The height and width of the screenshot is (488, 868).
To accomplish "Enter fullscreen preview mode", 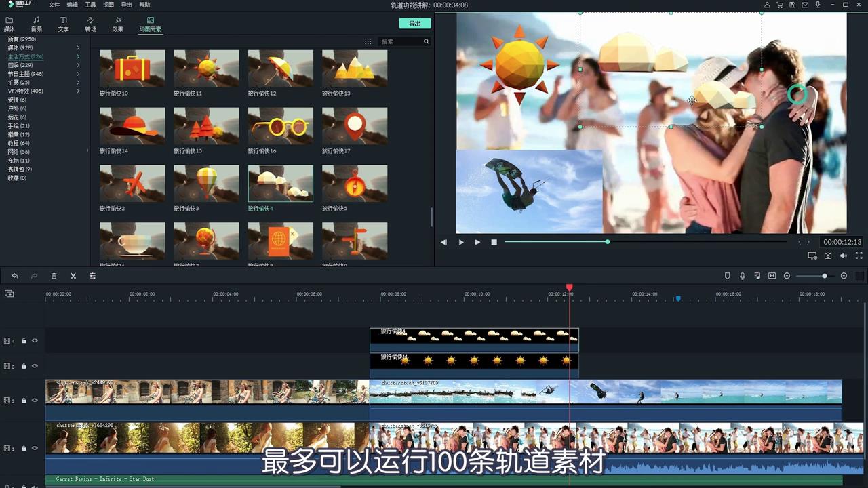I will (859, 256).
